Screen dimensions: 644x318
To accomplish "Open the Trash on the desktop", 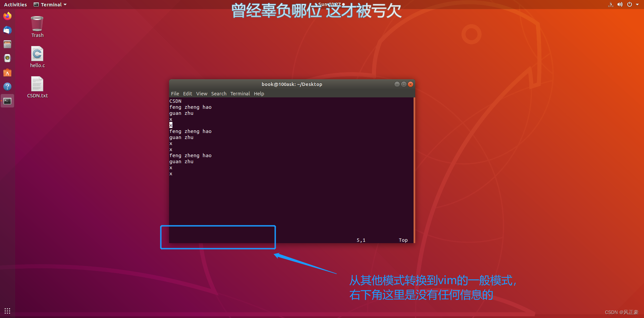I will click(37, 24).
